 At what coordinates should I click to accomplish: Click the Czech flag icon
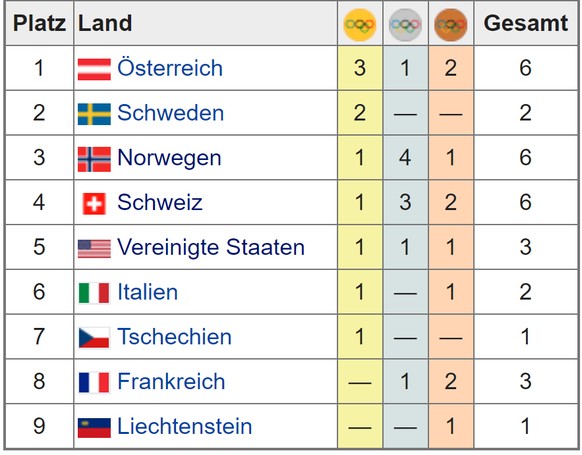click(x=94, y=338)
